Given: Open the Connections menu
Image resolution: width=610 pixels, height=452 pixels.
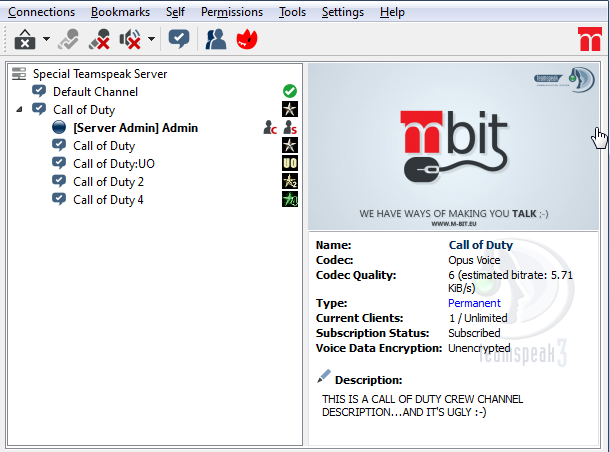Looking at the screenshot, I should [x=41, y=12].
